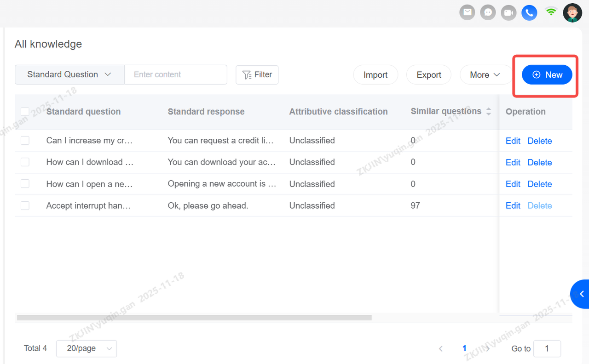The image size is (589, 364).
Task: Delete the 'How can I open' entry
Action: (x=539, y=184)
